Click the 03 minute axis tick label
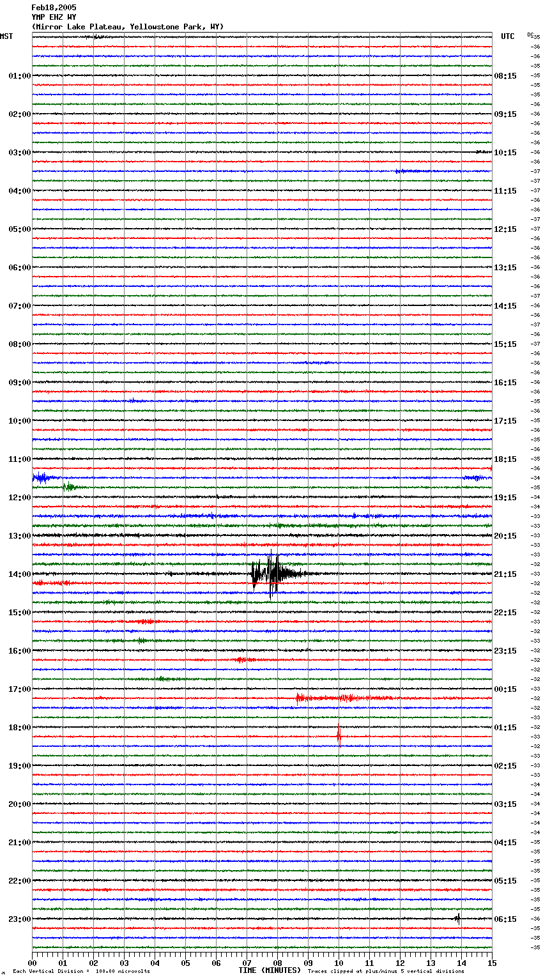Viewport: 543px width, 980px height. tap(124, 962)
